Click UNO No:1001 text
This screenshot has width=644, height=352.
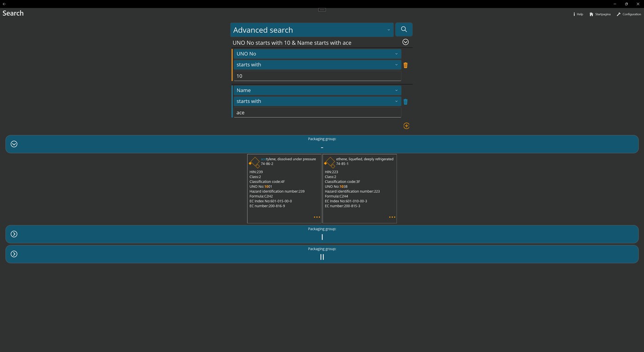coord(261,186)
